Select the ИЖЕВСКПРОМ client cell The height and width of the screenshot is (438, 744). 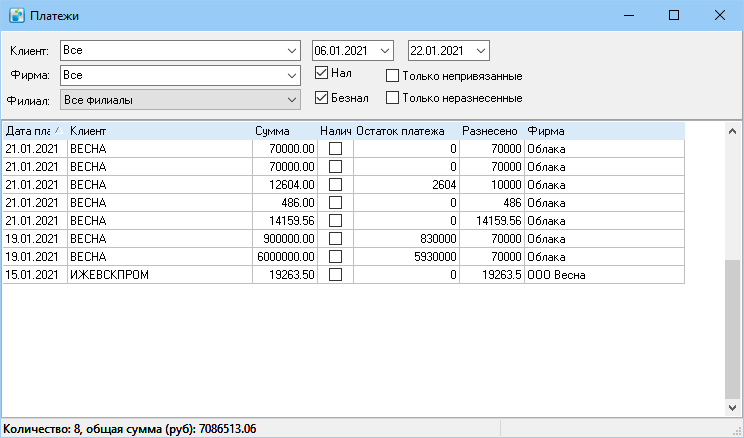160,275
